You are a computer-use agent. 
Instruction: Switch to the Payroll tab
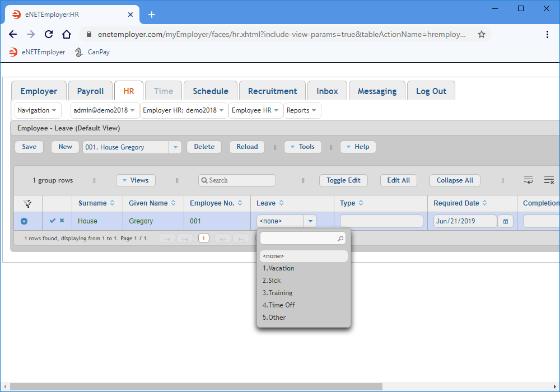click(x=90, y=91)
